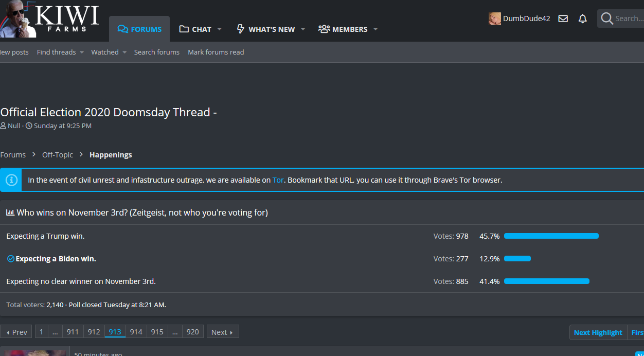The image size is (644, 356).
Task: Go to Happenings breadcrumb
Action: [111, 155]
